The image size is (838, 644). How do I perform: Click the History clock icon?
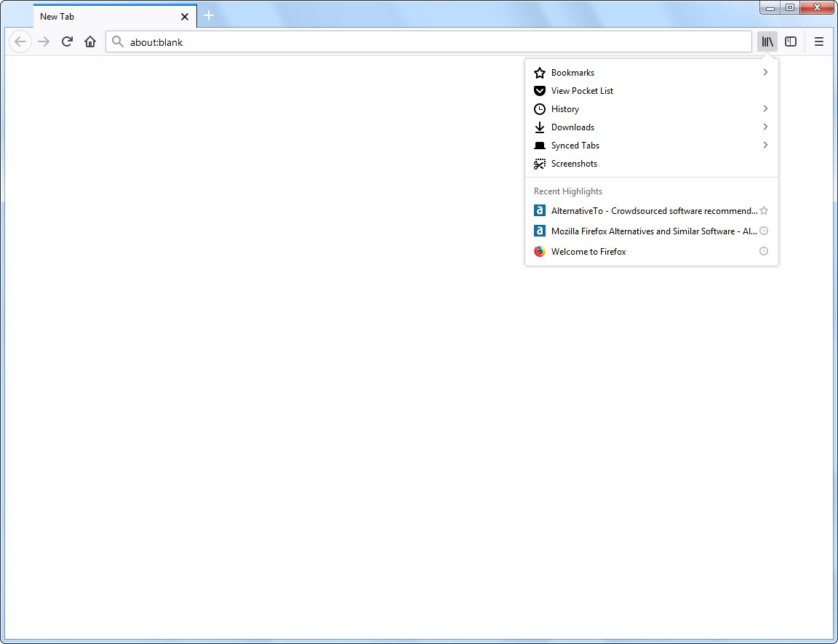point(540,109)
